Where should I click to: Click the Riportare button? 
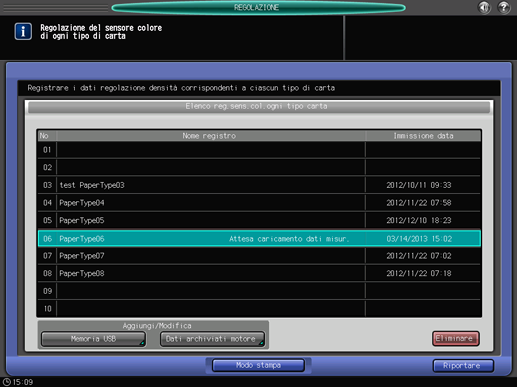463,366
